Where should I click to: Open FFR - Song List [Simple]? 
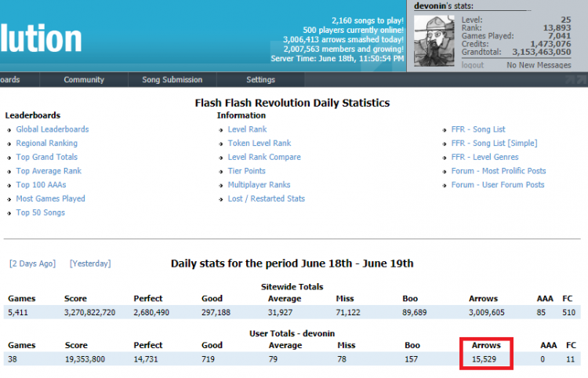(494, 144)
